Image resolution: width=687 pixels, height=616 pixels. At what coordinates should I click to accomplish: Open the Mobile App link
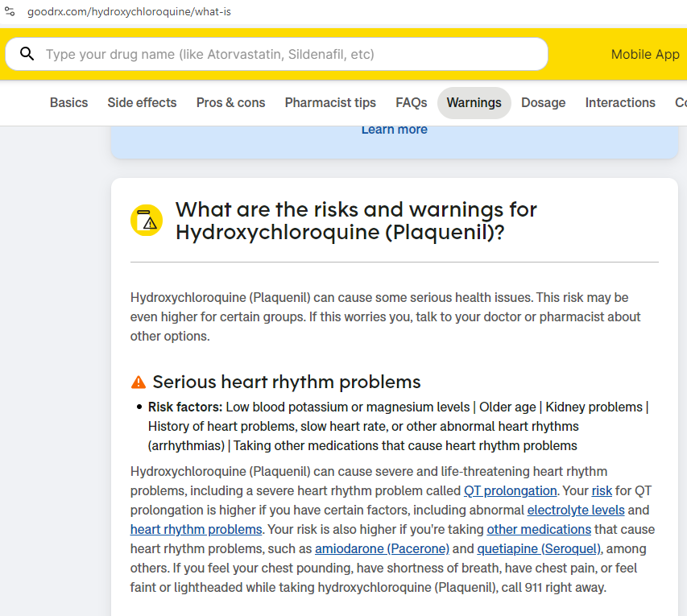(645, 54)
